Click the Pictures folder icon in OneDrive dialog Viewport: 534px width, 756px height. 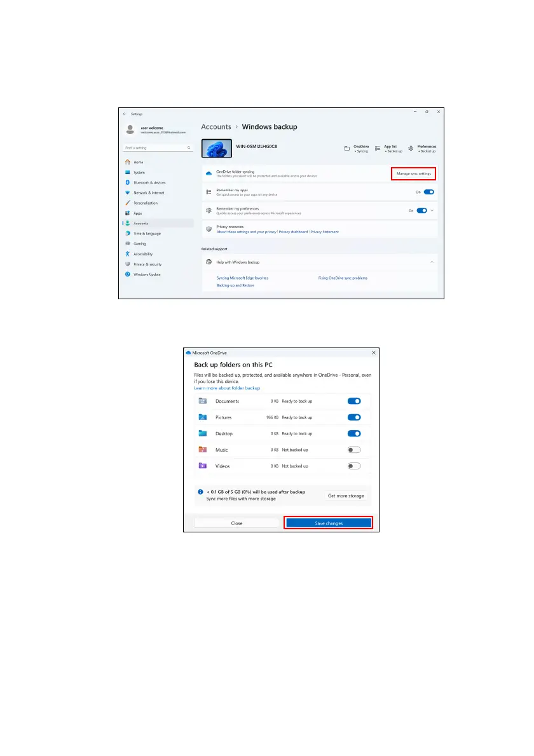tap(203, 417)
